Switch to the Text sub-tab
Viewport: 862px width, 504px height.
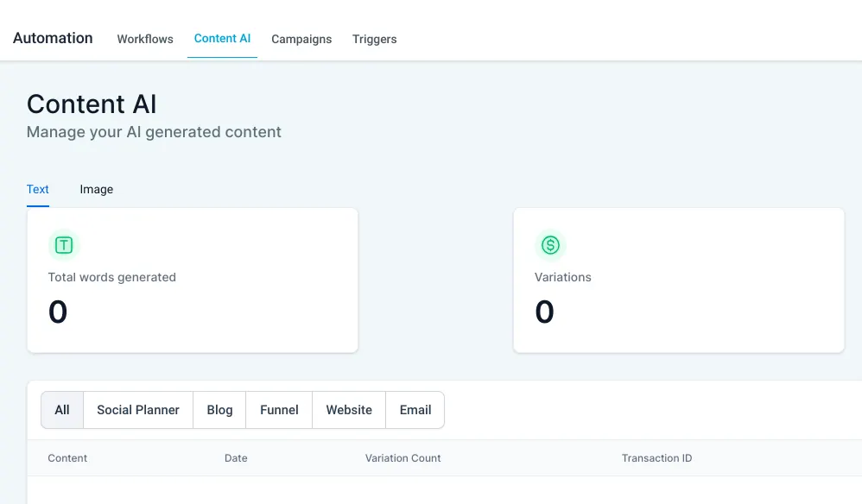(38, 189)
